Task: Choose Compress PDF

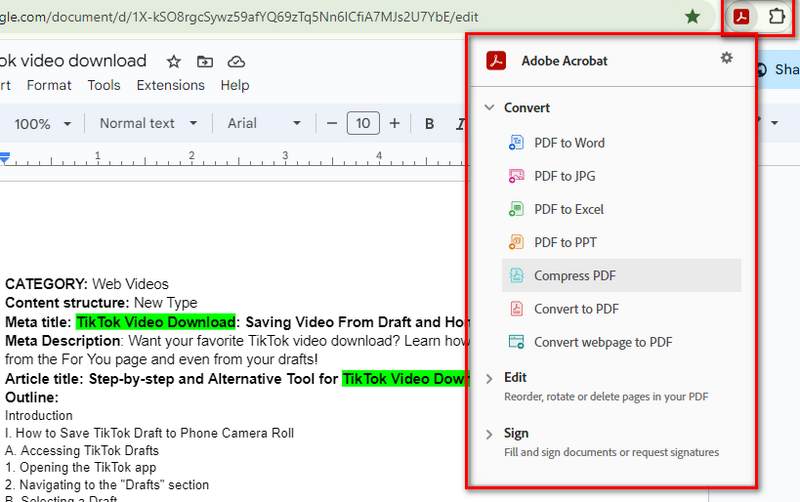Action: (621, 275)
